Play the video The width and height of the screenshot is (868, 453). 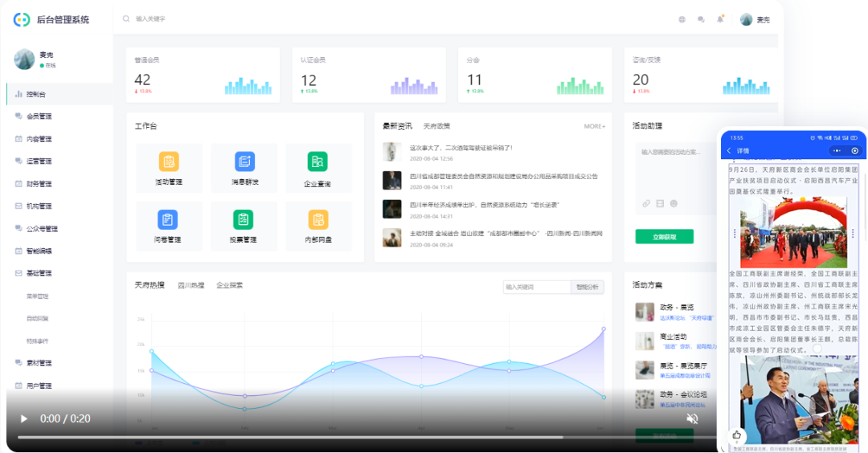coord(24,418)
